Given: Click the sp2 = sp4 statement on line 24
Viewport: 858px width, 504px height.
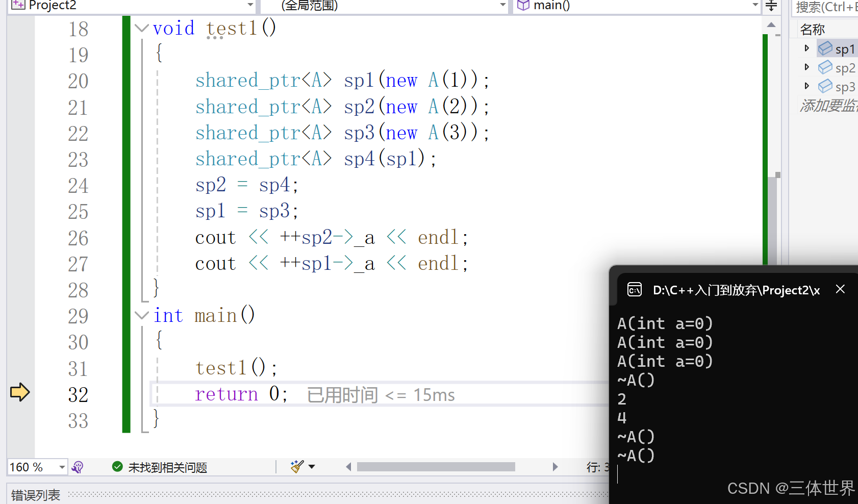Looking at the screenshot, I should pyautogui.click(x=247, y=185).
